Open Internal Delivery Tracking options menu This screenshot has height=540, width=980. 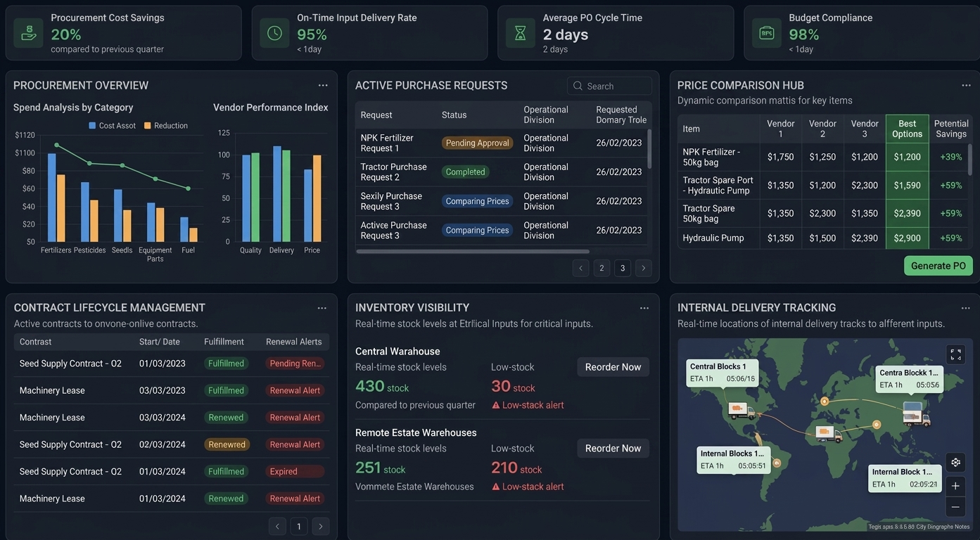(x=966, y=308)
